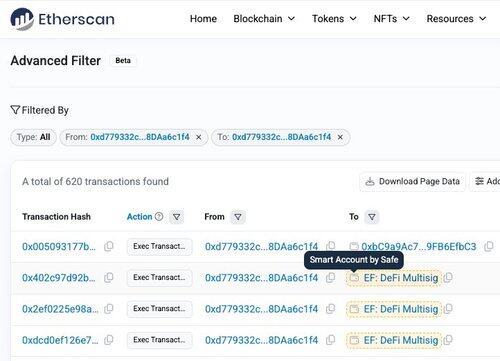Viewport: 500px width, 361px height.
Task: Copy From address in first row
Action: point(330,246)
